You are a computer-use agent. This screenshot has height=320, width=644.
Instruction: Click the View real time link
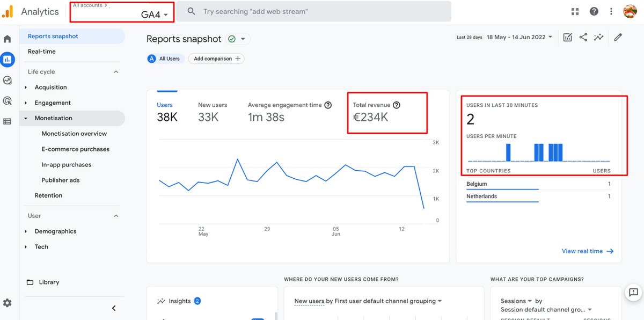[587, 251]
